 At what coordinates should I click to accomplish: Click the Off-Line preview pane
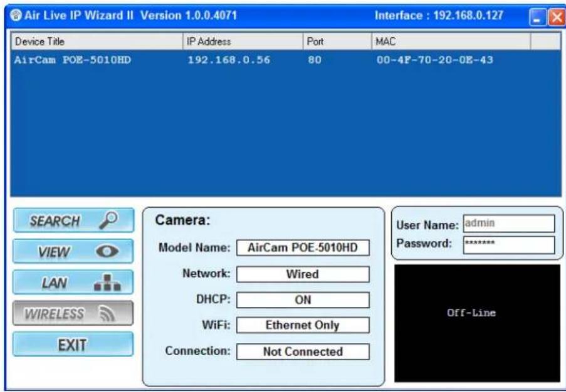pos(477,322)
